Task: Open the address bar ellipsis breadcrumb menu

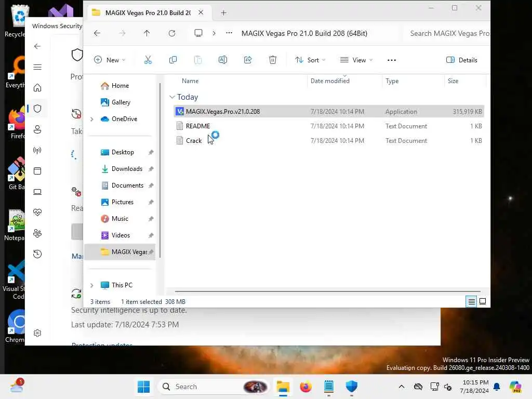Action: 229,33
